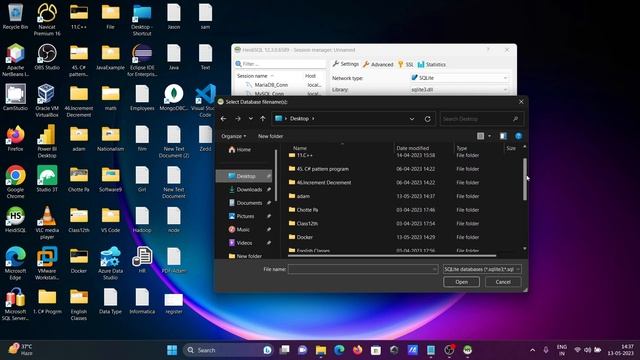
Task: Go up one folder level arrow
Action: (x=262, y=119)
